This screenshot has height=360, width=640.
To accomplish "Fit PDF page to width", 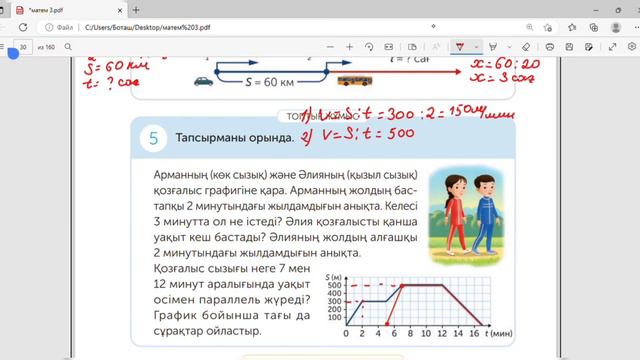I will 389,47.
